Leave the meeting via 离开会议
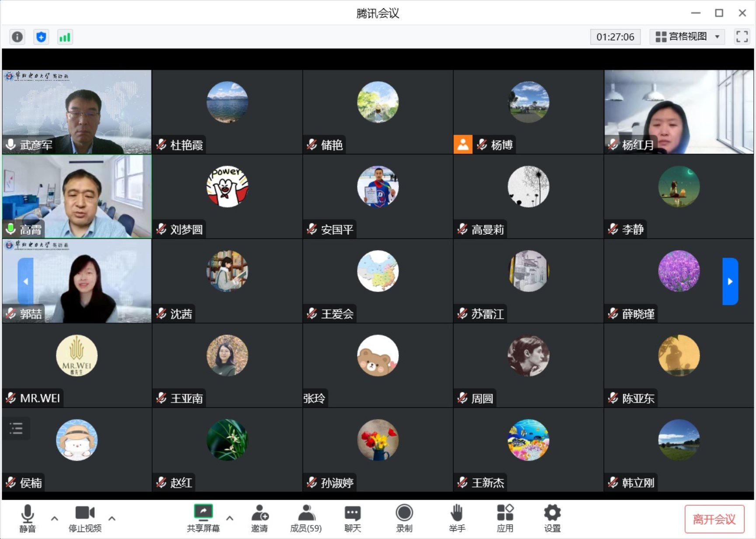Viewport: 756px width, 539px height. point(714,520)
